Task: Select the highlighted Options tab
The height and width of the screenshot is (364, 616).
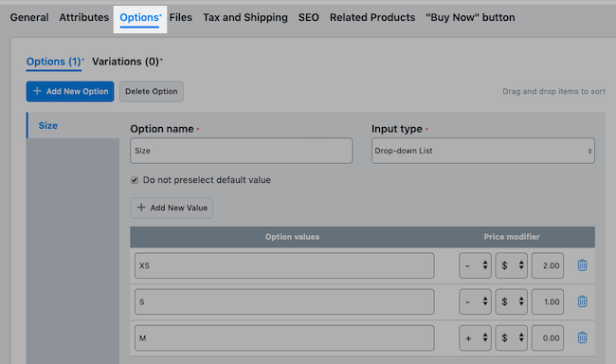Action: pyautogui.click(x=140, y=18)
